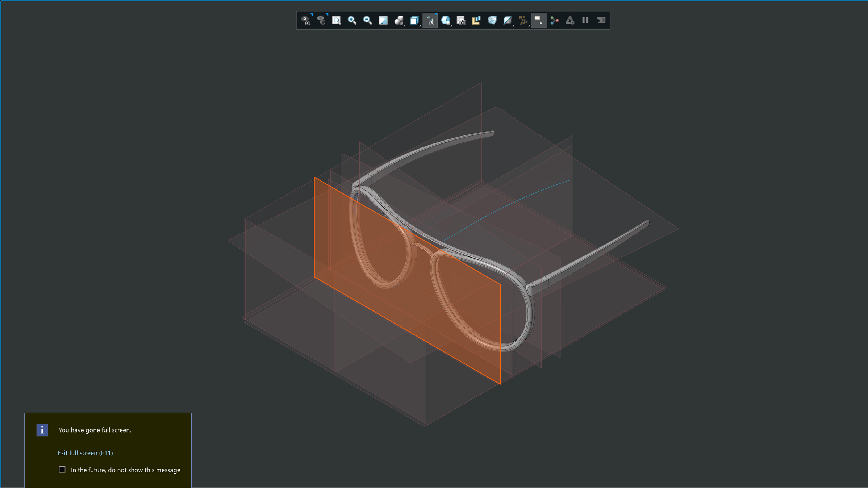The image size is (868, 488).
Task: Select the View Orientation cube icon
Action: pyautogui.click(x=415, y=21)
